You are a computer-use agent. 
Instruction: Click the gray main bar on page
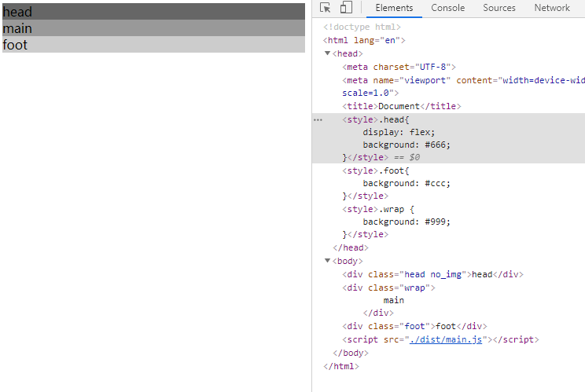[153, 28]
